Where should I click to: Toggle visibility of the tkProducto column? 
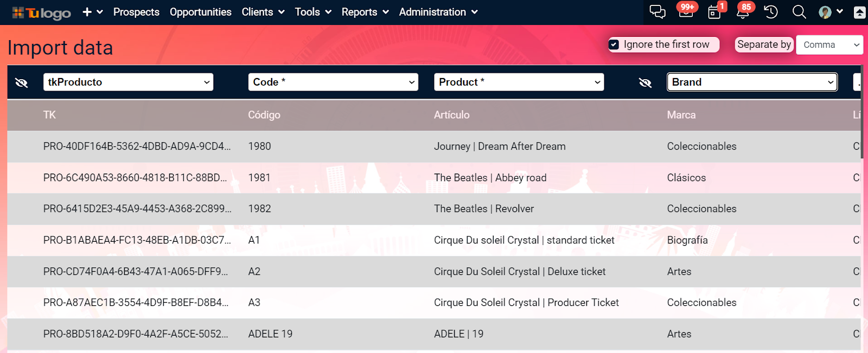click(22, 82)
